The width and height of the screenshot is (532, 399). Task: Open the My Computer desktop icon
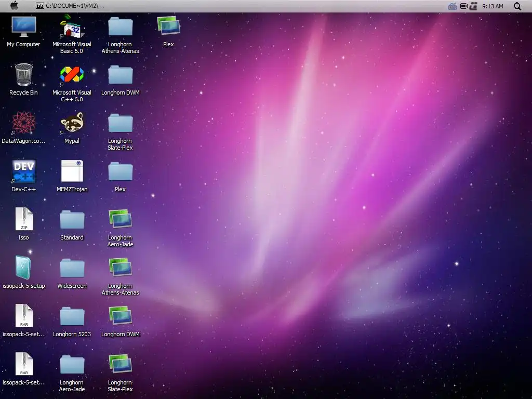[x=24, y=26]
